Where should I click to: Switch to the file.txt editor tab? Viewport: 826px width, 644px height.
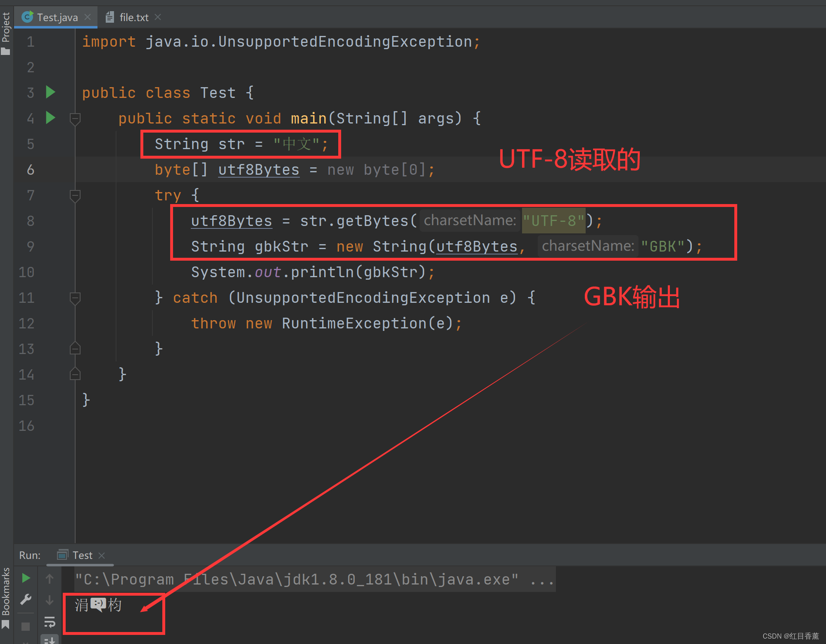(x=133, y=17)
